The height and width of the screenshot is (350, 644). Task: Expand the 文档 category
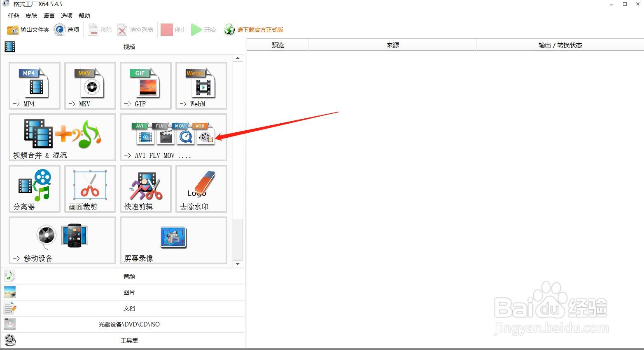pos(123,308)
